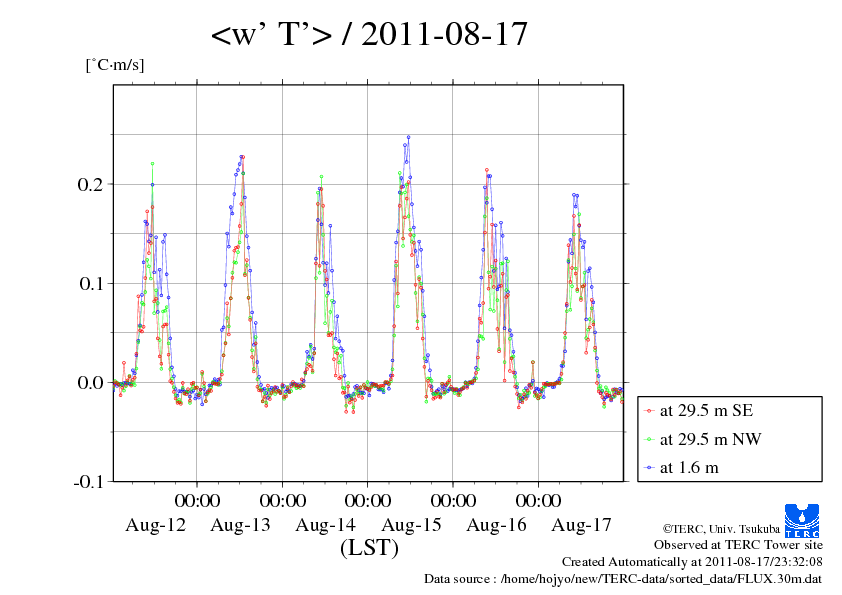842x595 pixels.
Task: Click the y-axis label '0.0'
Action: click(90, 383)
